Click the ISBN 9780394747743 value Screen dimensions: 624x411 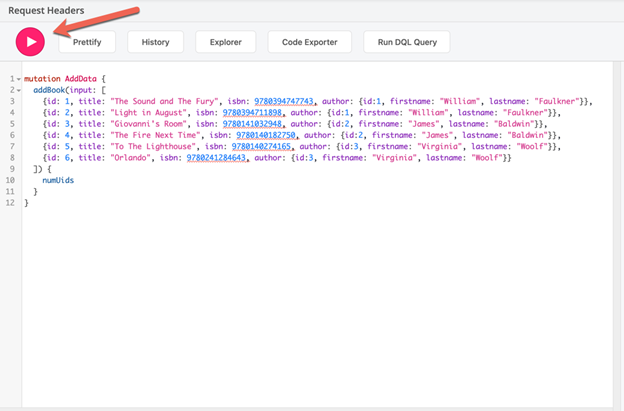[284, 101]
